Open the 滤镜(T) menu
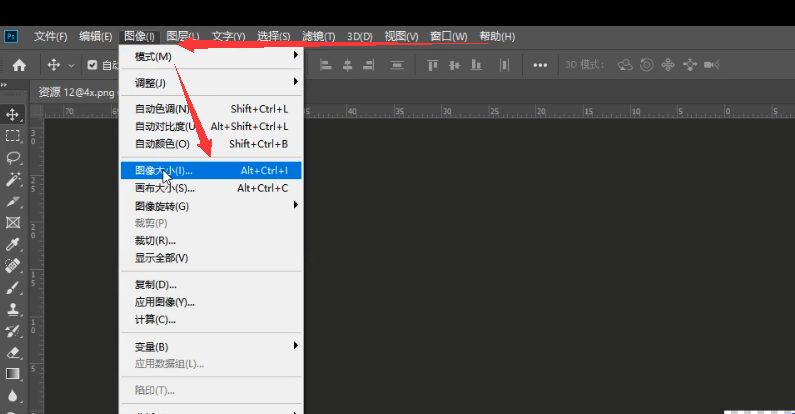The height and width of the screenshot is (414, 795). [318, 36]
